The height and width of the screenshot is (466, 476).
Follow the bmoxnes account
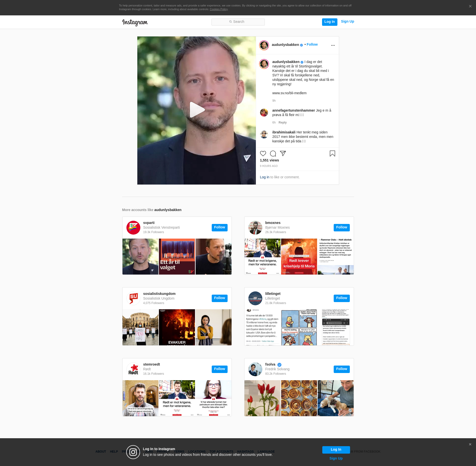coord(342,227)
